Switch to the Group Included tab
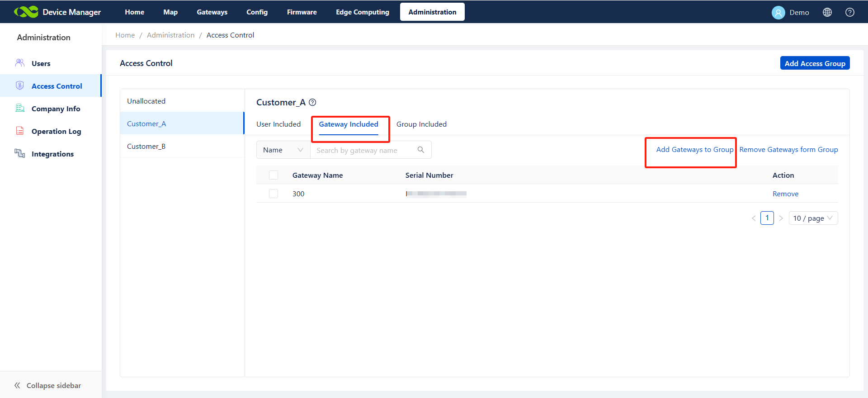Image resolution: width=868 pixels, height=398 pixels. pos(421,124)
